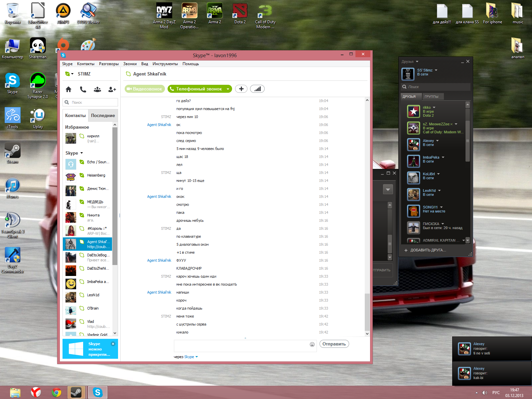Open the Контакты menu

click(86, 64)
